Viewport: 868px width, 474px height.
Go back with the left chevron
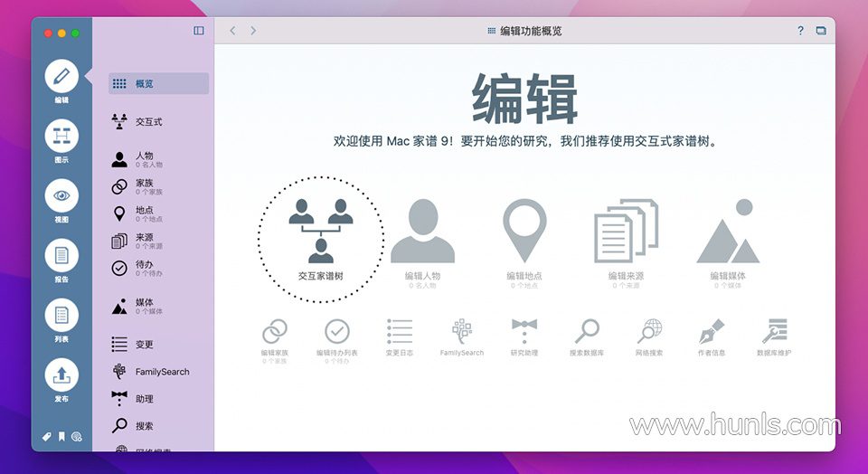[232, 31]
